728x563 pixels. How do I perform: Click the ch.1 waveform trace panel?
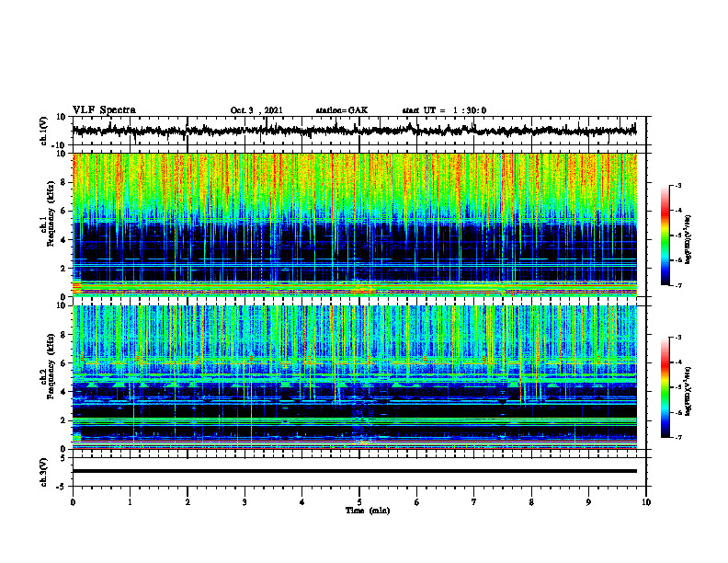358,131
